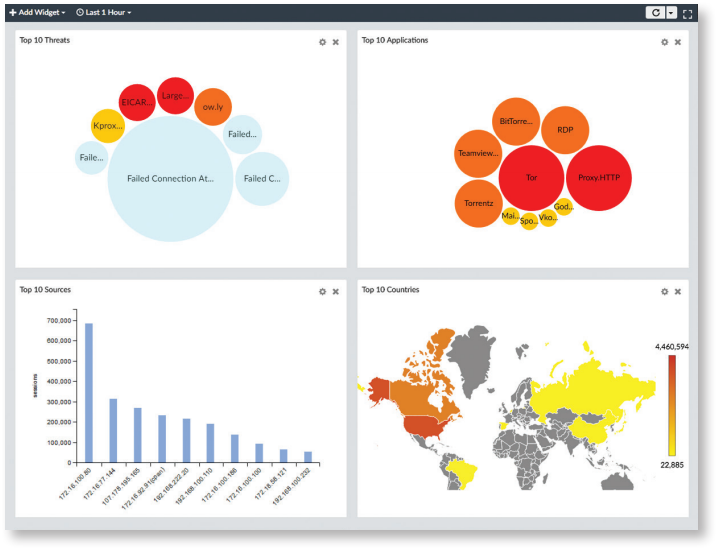Viewport: 717px width, 550px height.
Task: Select the Proxy.HTTP application bubble
Action: (x=598, y=177)
